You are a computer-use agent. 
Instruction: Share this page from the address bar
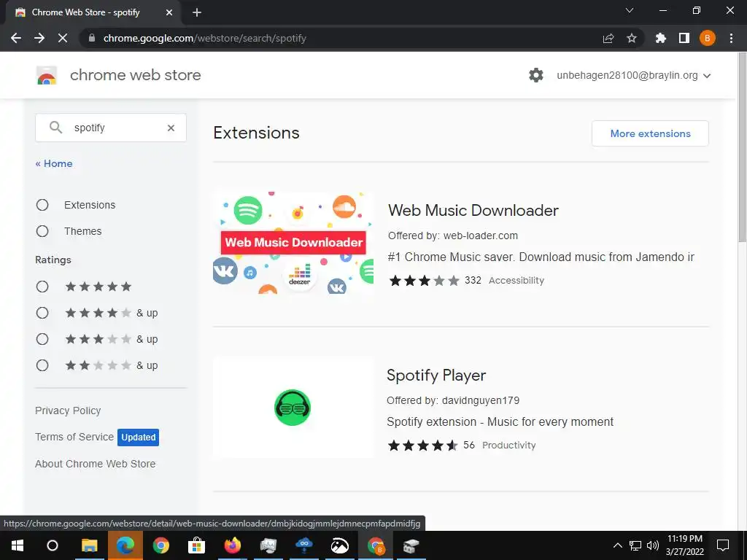[x=608, y=38]
